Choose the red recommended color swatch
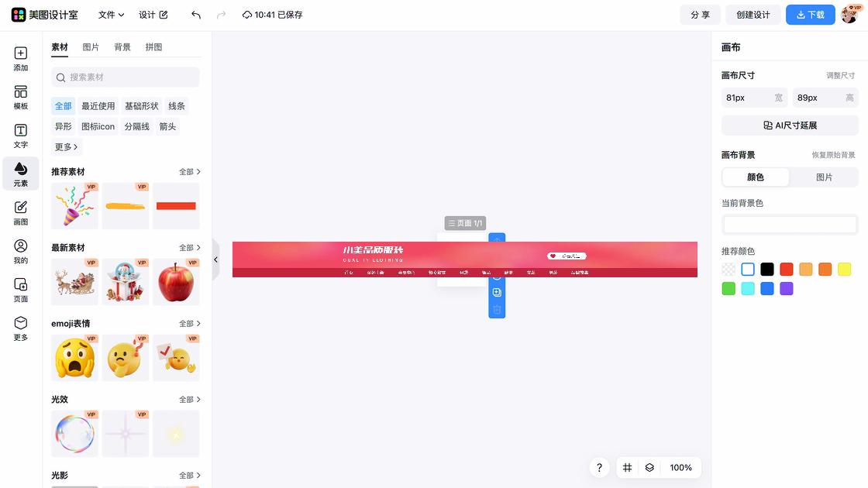This screenshot has width=868, height=488. click(x=787, y=270)
